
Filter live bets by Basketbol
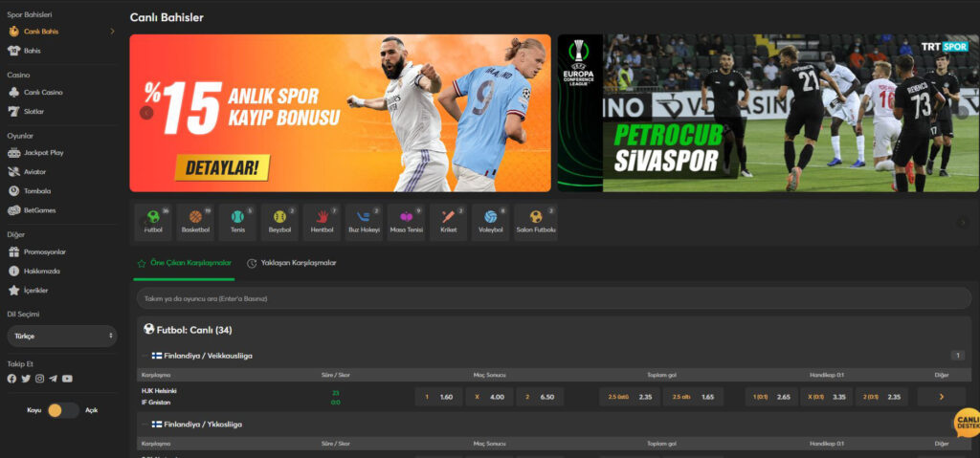pos(195,222)
